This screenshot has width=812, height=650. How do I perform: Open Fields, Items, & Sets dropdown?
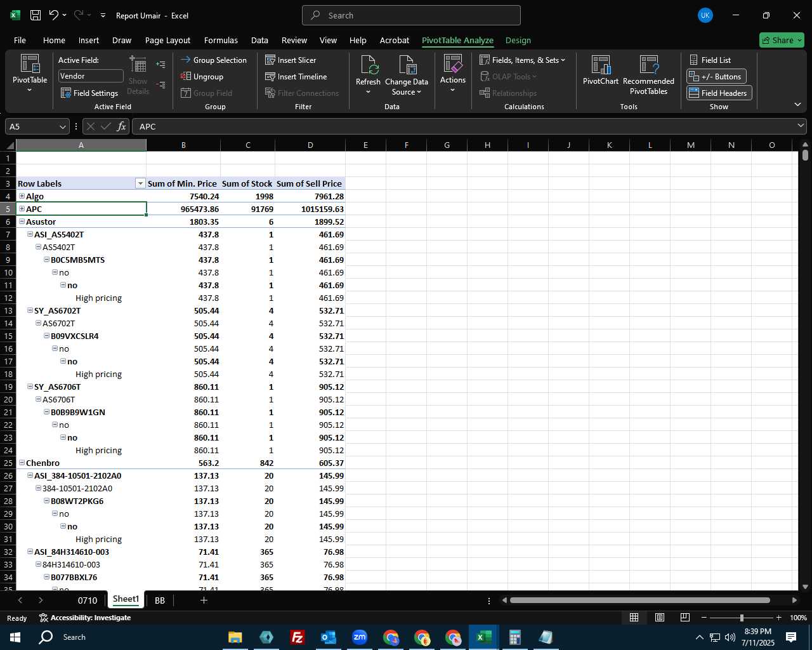pos(522,60)
